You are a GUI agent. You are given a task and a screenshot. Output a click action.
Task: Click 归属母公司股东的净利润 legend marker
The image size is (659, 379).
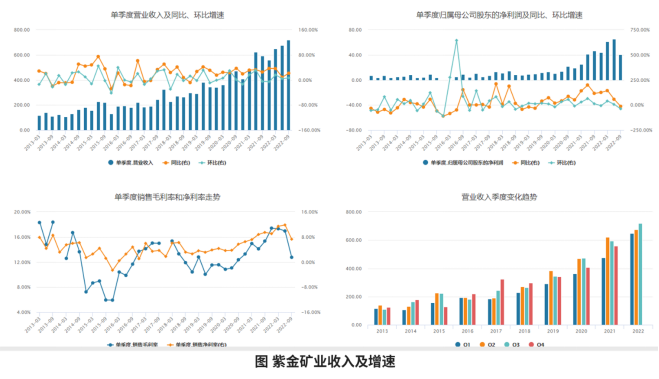coord(425,163)
